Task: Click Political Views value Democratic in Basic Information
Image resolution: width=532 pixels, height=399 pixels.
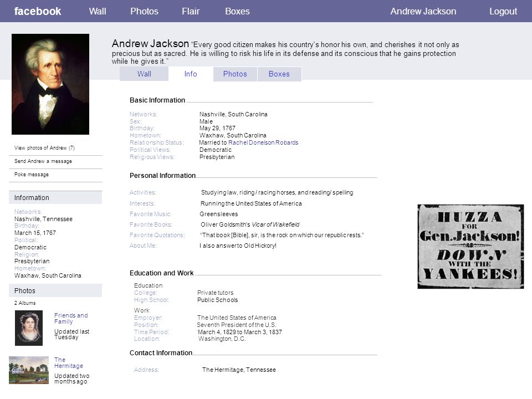Action: (x=216, y=150)
